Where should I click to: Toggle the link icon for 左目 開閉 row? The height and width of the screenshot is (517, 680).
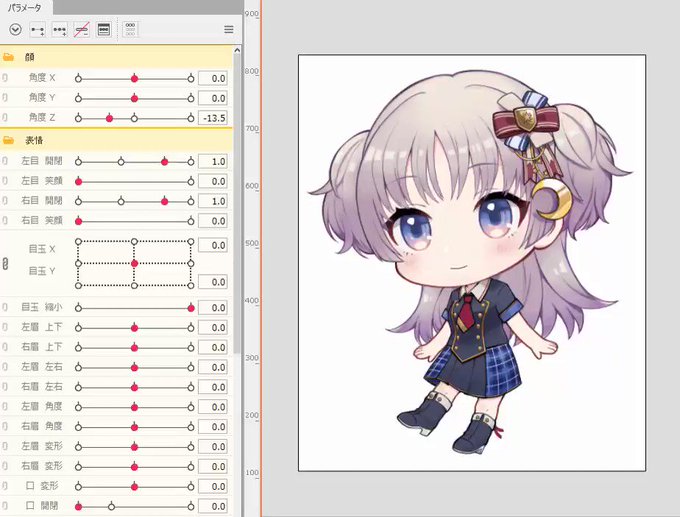[5, 161]
